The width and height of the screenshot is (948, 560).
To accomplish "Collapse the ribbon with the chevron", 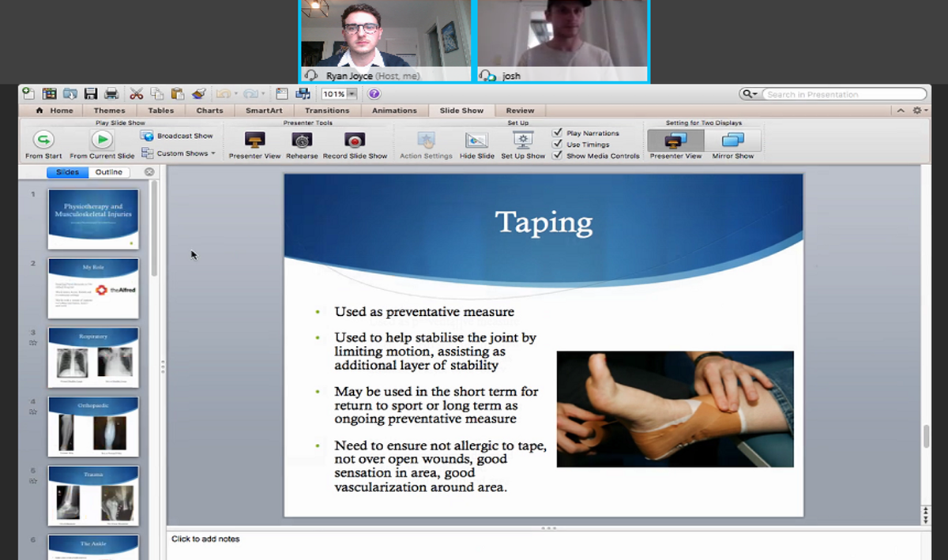I will (x=901, y=111).
